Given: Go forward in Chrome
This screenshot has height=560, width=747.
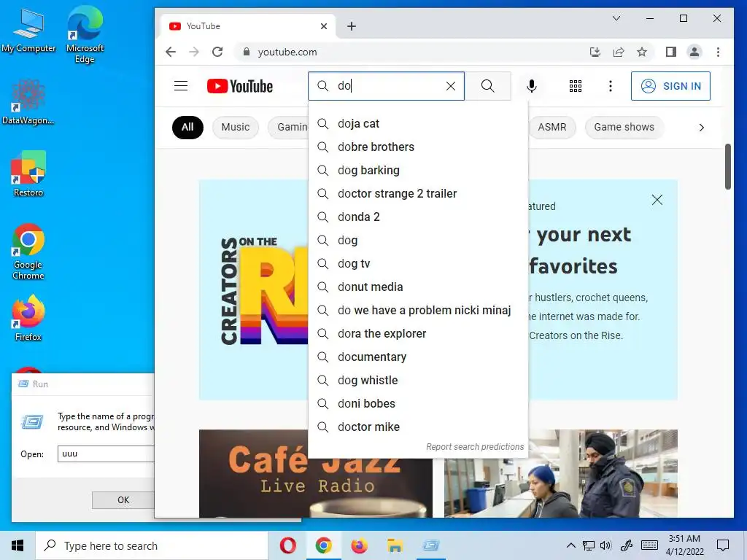Looking at the screenshot, I should [194, 52].
